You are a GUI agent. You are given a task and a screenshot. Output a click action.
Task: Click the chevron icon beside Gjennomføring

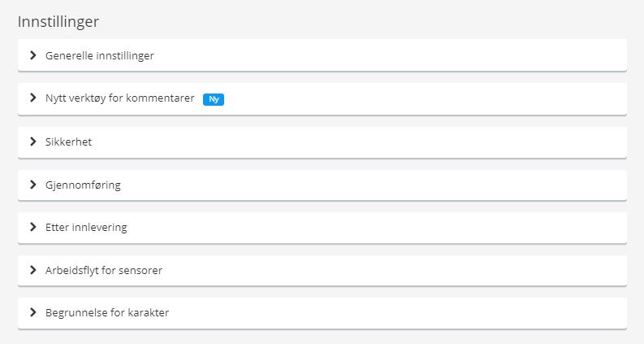33,185
